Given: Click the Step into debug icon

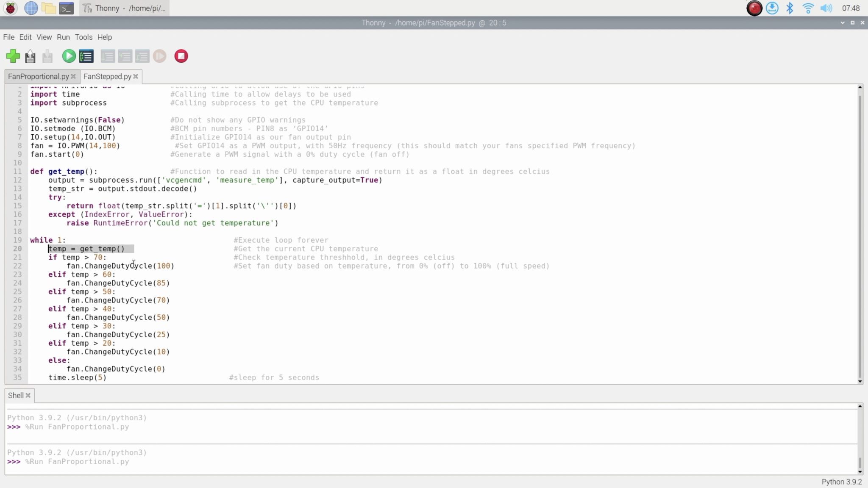Looking at the screenshot, I should 125,56.
